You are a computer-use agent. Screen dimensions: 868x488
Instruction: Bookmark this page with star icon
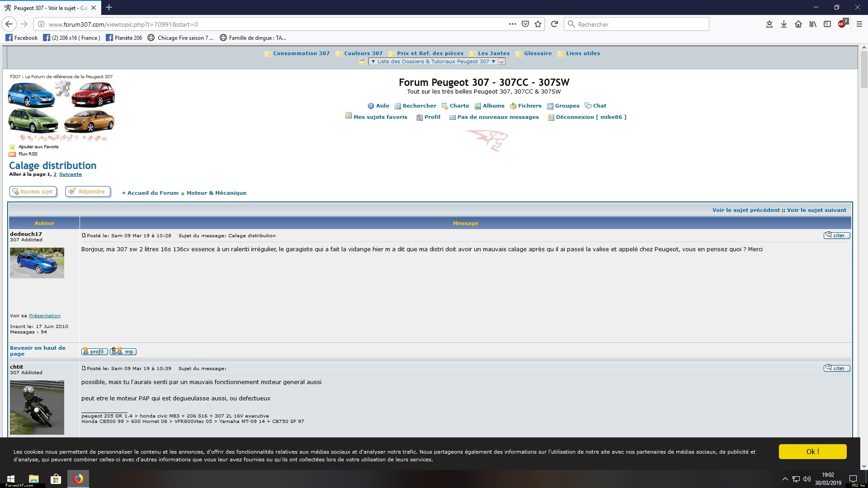click(538, 24)
